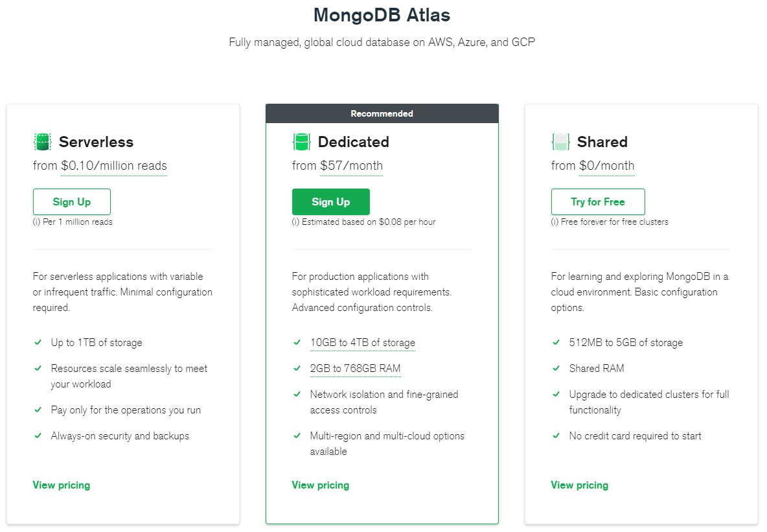The image size is (767, 532).
Task: Click the Dedicated database icon
Action: click(x=301, y=141)
